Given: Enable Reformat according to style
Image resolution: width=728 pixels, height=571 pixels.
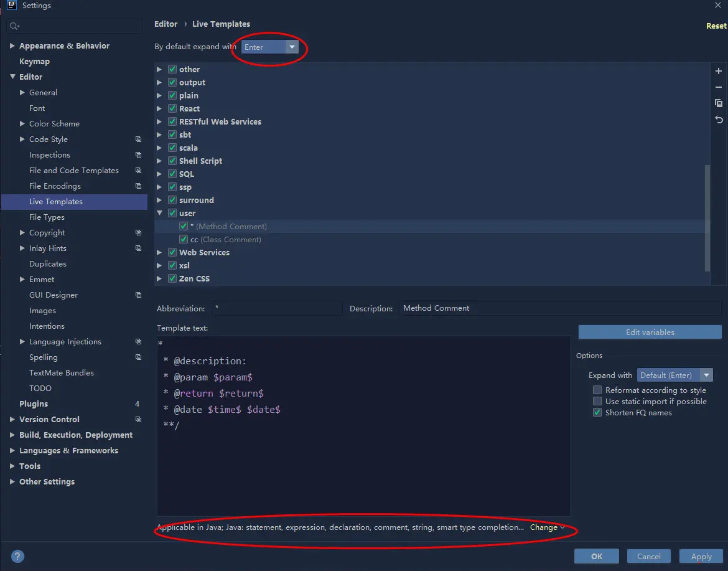Looking at the screenshot, I should tap(597, 390).
